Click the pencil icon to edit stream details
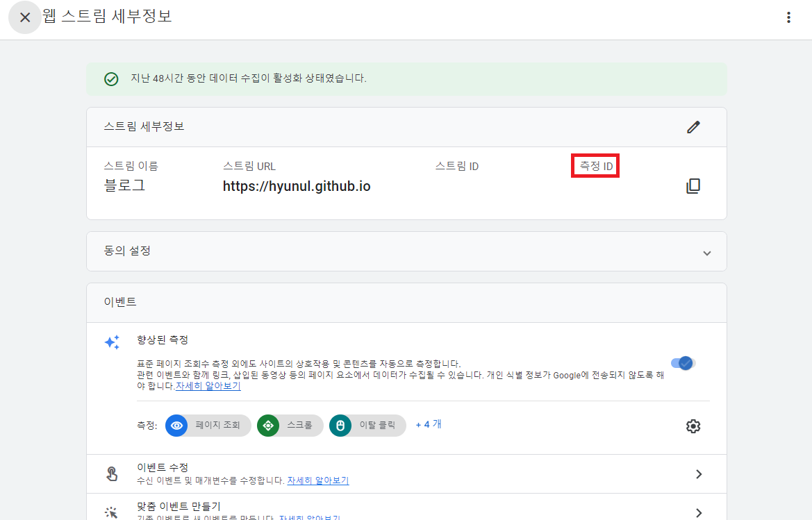Image resolution: width=812 pixels, height=520 pixels. (x=693, y=127)
